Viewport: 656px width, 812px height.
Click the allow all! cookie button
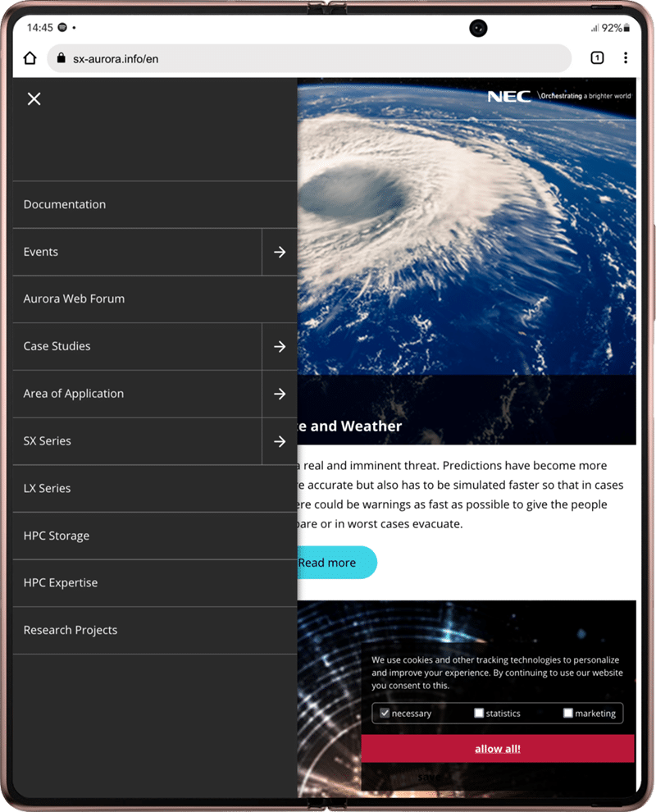[498, 749]
